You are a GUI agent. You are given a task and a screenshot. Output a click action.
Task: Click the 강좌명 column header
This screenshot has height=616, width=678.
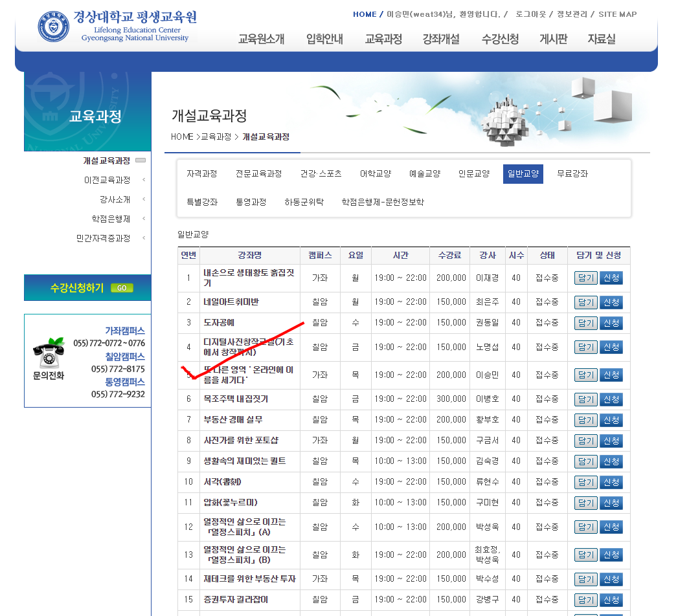tap(250, 256)
